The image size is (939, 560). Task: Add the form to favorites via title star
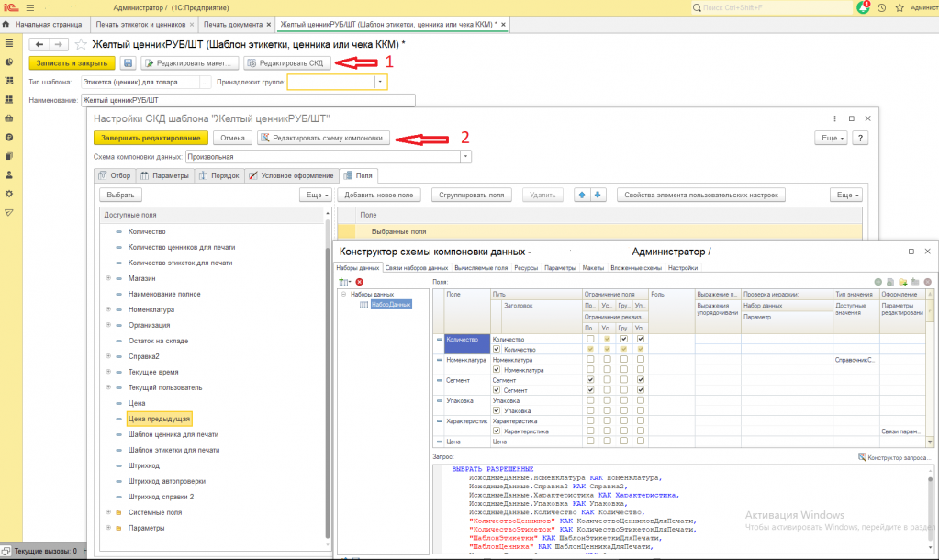pos(81,44)
